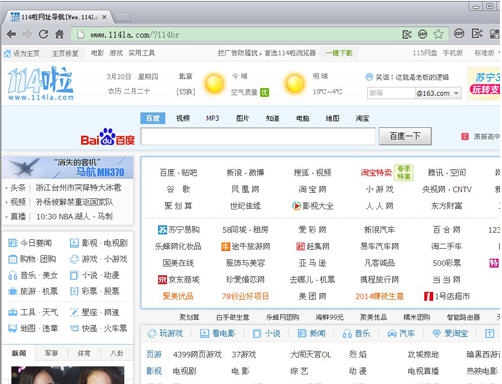Open 购物·团购 category icon

tap(12, 259)
